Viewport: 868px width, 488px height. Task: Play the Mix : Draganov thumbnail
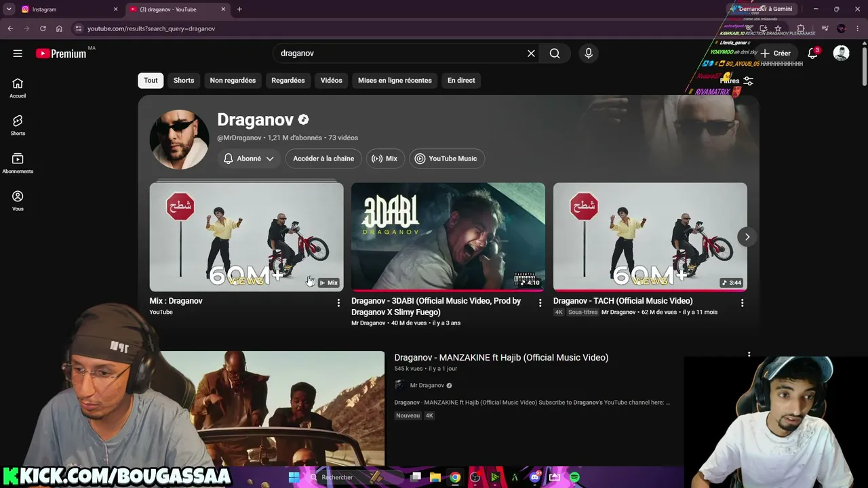pos(246,237)
